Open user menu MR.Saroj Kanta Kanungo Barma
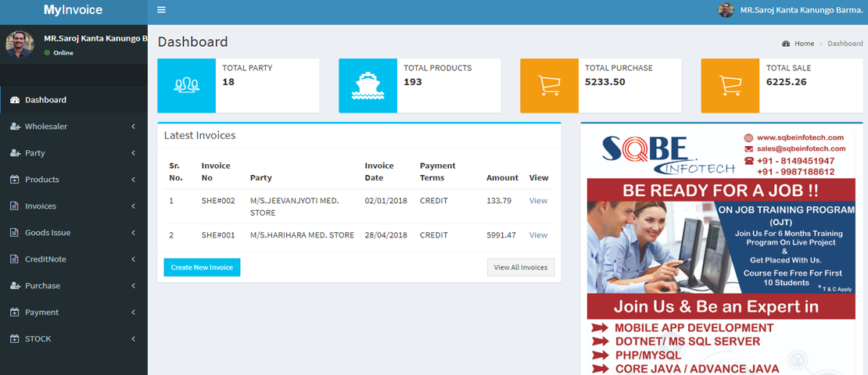The image size is (868, 375). [791, 10]
